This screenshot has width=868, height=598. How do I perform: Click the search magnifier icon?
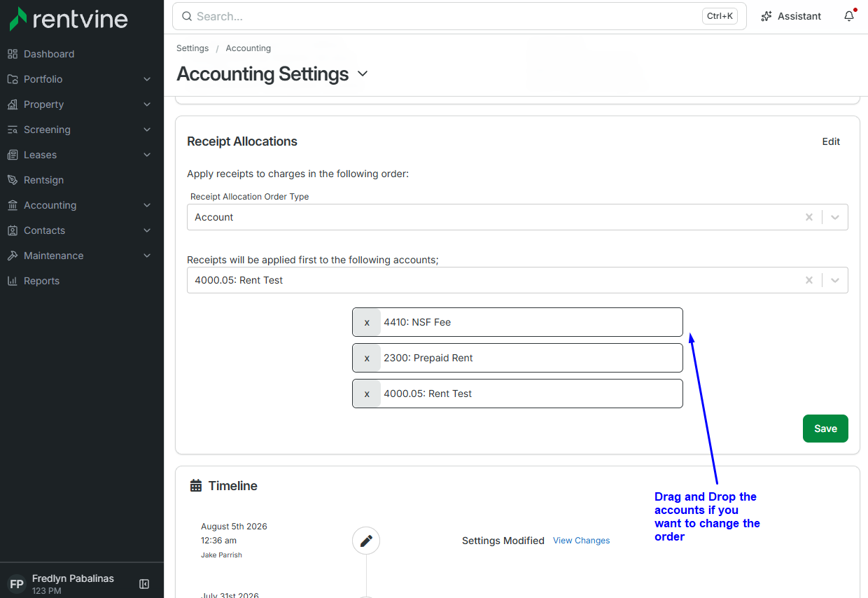coord(187,16)
